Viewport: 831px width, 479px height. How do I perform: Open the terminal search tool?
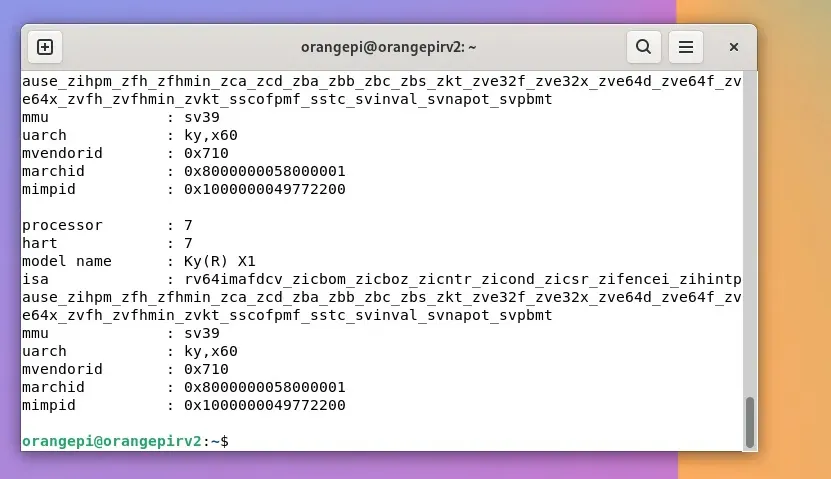pos(643,47)
